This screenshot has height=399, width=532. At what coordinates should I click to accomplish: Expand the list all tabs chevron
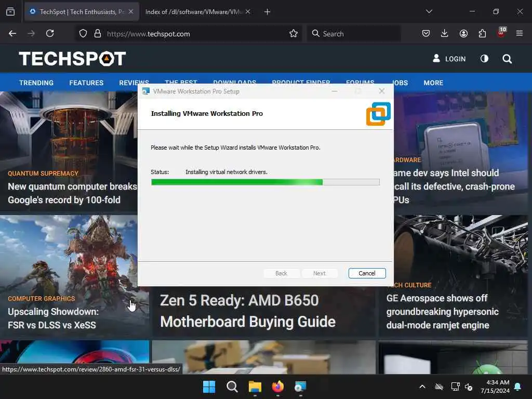coord(429,11)
